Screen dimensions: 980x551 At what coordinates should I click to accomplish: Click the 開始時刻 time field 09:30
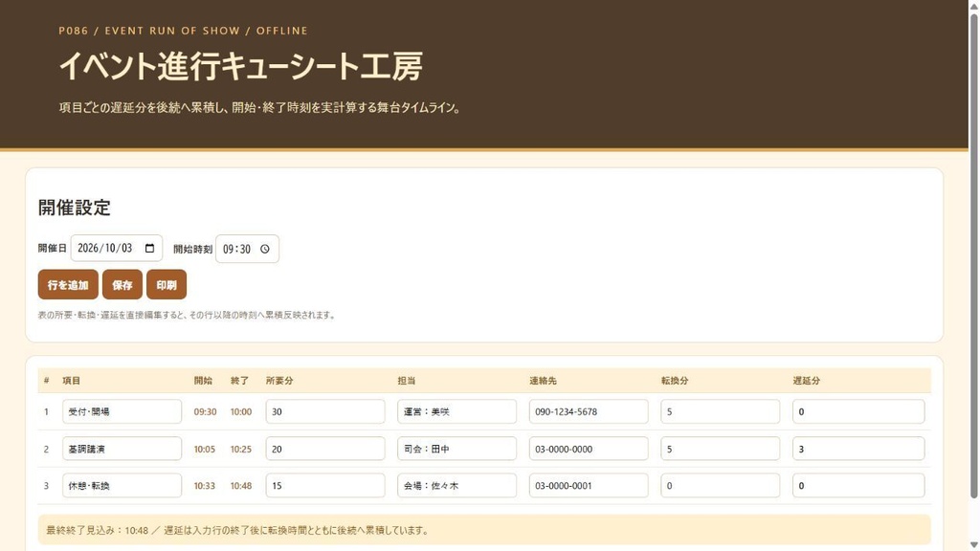click(x=247, y=249)
